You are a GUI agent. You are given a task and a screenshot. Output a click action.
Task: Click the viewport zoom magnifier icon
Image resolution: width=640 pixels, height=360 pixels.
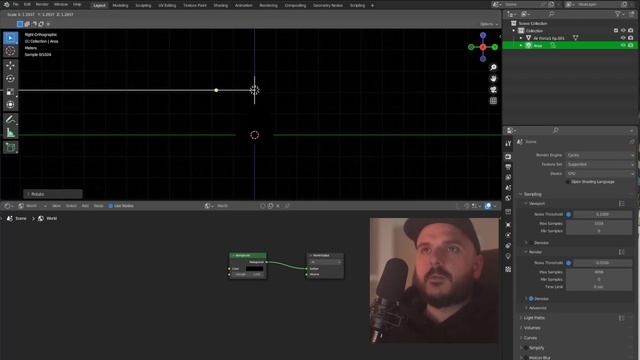493,67
